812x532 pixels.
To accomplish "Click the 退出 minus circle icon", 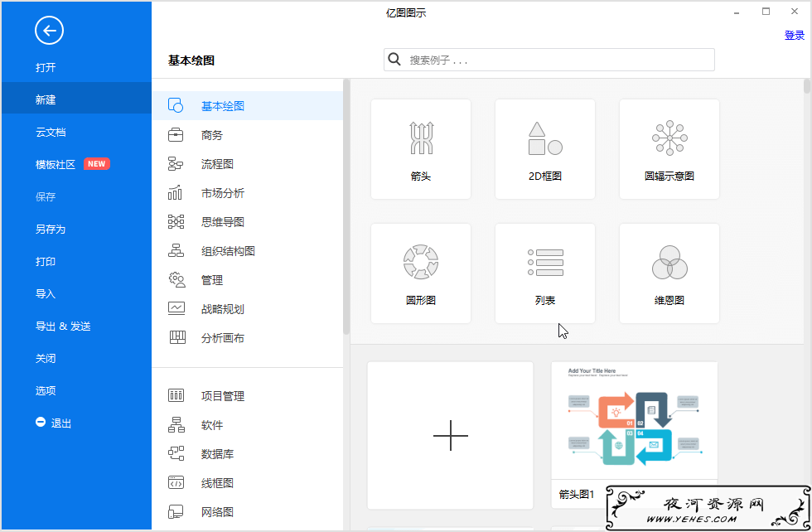I will 41,422.
